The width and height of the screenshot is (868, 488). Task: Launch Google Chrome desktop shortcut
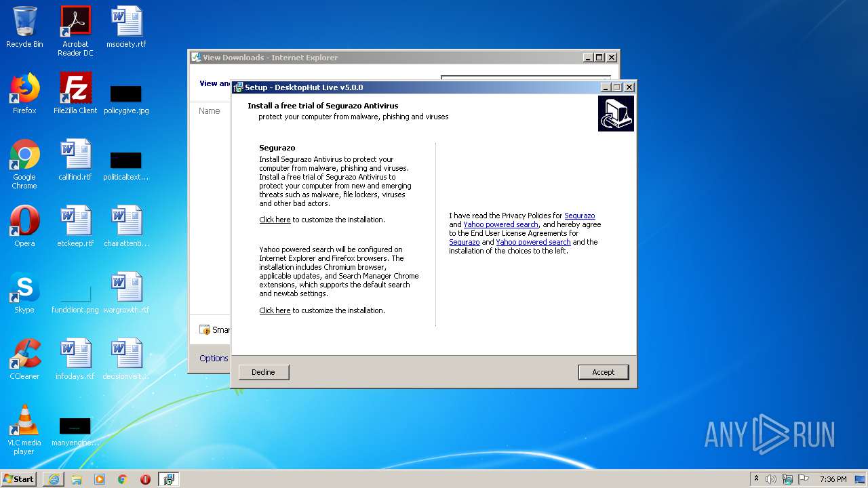coord(24,164)
